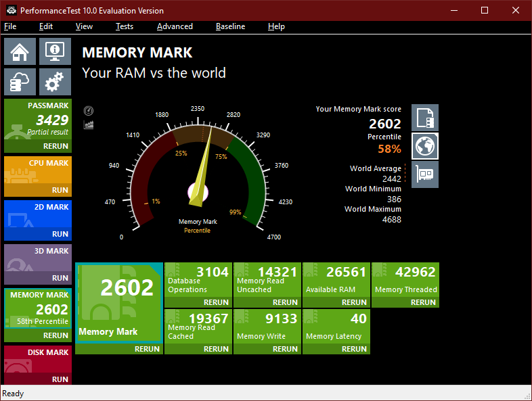Open the File menu
532x401 pixels.
point(10,26)
